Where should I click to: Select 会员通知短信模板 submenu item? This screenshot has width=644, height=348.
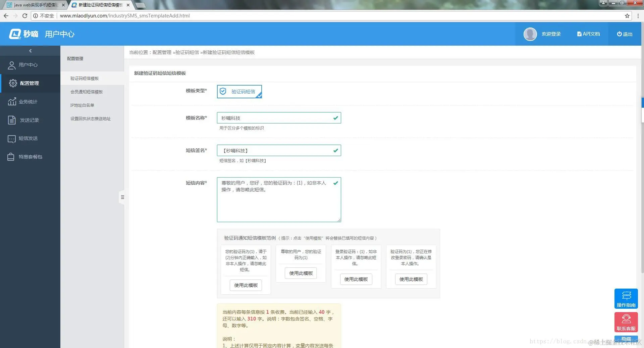pyautogui.click(x=87, y=92)
